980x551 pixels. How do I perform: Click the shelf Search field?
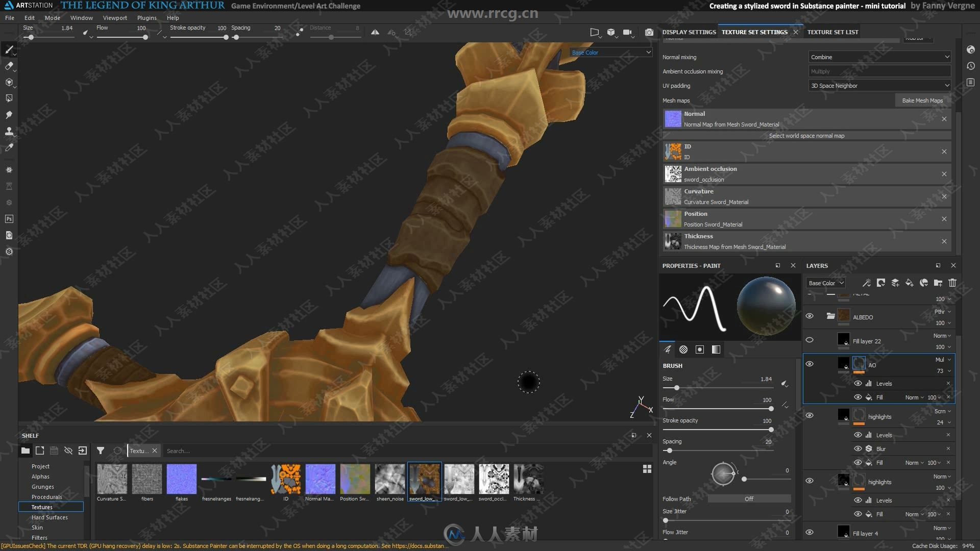click(x=408, y=451)
